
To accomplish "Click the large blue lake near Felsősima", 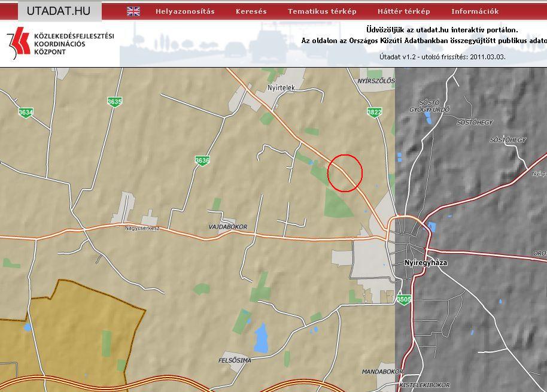I will (x=261, y=339).
